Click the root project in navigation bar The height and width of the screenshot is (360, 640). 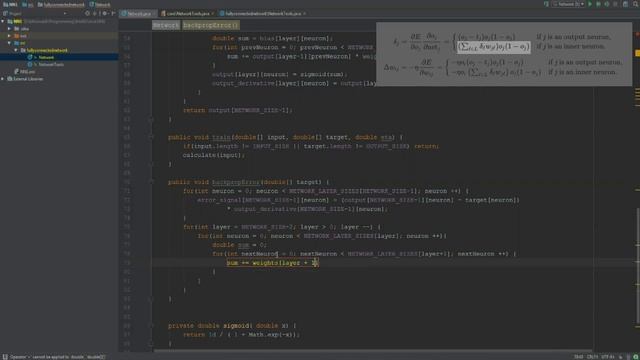click(10, 4)
